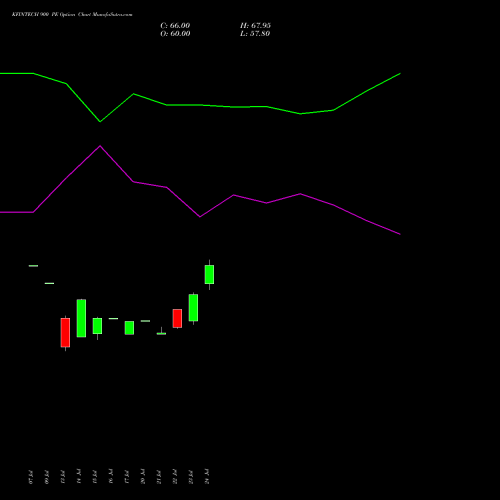Select the close value C: 66.00
Image resolution: width=500 pixels, height=500 pixels.
point(175,26)
